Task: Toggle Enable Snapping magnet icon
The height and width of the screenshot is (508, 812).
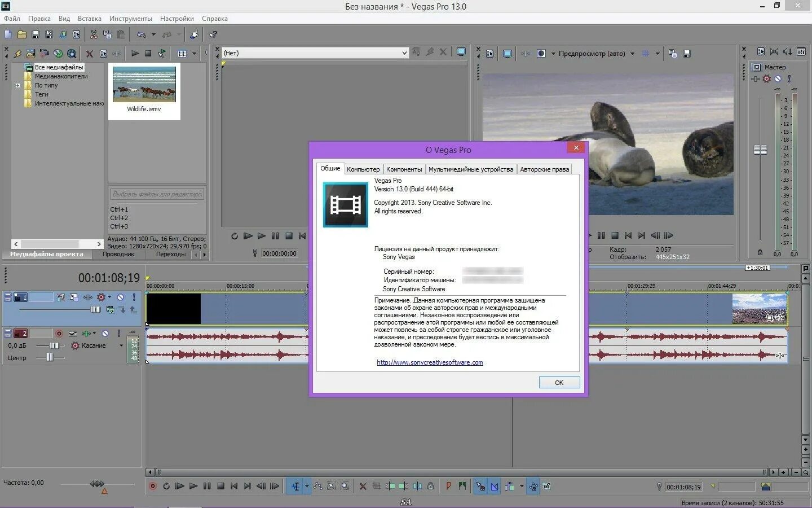Action: pyautogui.click(x=480, y=486)
